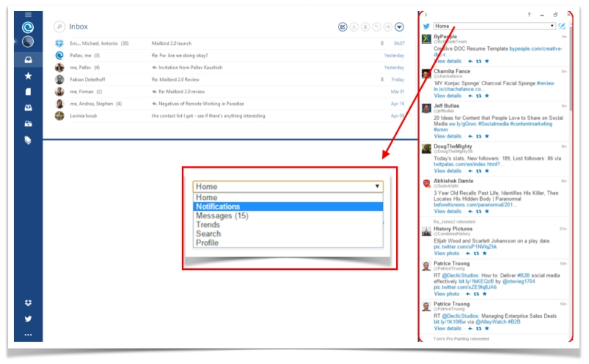589x364 pixels.
Task: Open the ow.ly/gGrwc link in Jeff Bullas tweet
Action: [x=463, y=124]
